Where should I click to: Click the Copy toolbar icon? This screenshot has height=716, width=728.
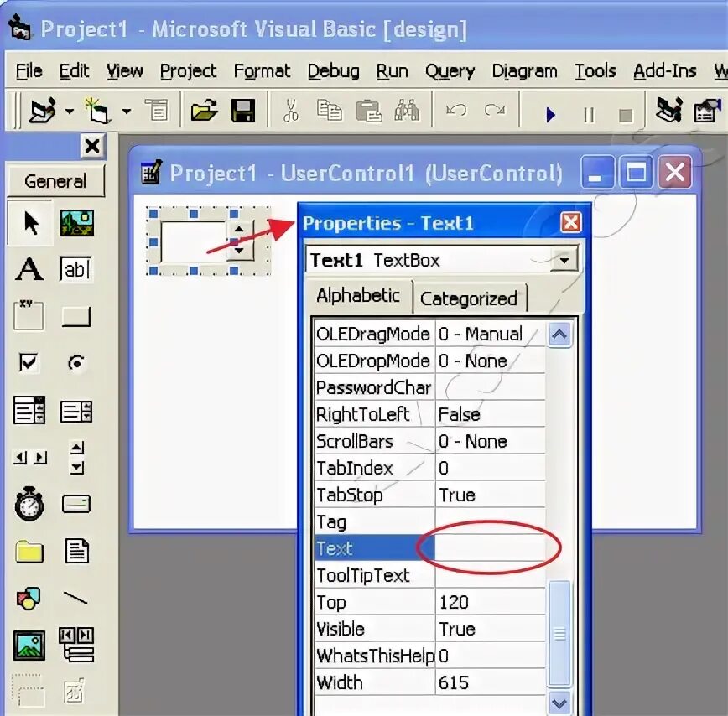(329, 111)
